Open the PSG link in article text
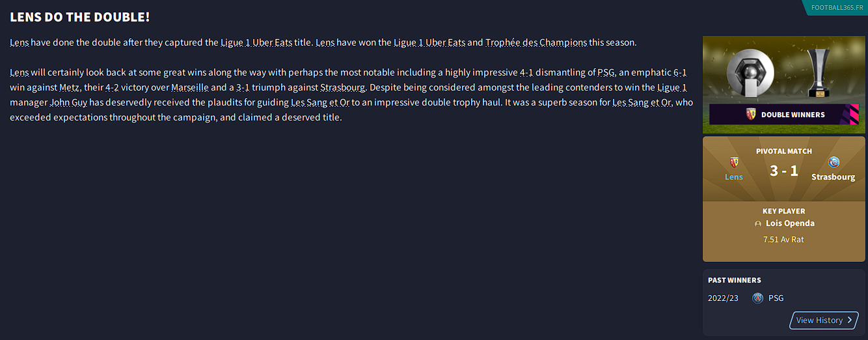The width and height of the screenshot is (868, 340). point(606,72)
